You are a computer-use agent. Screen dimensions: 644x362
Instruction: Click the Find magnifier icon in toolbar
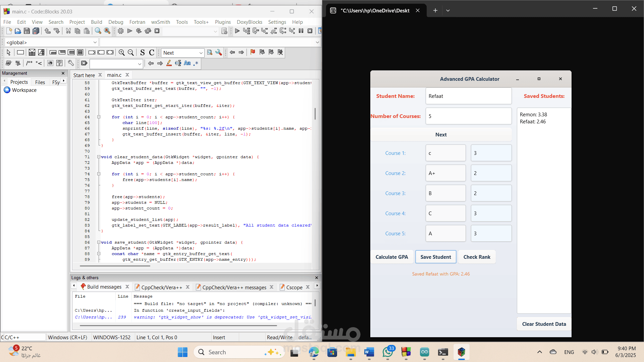pyautogui.click(x=98, y=31)
